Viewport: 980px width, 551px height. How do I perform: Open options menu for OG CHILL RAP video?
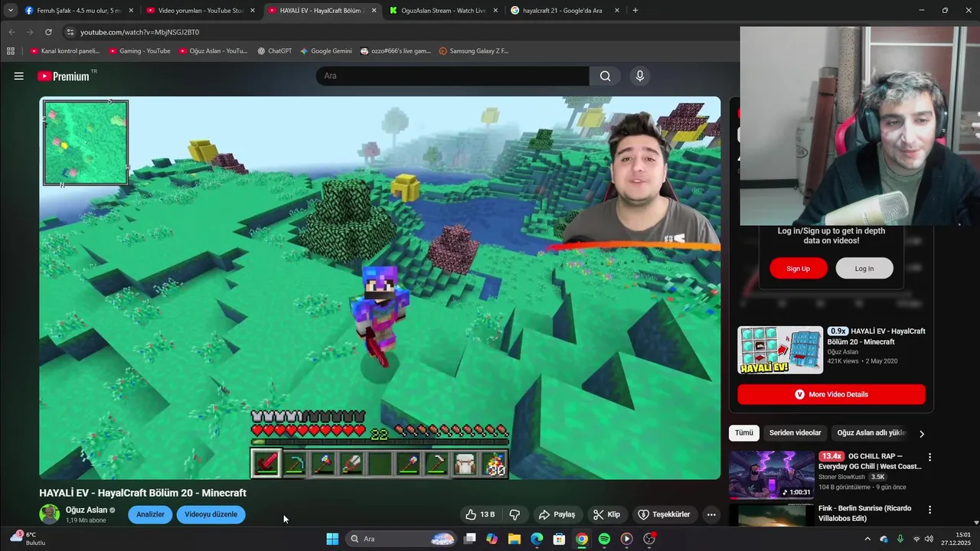(x=929, y=458)
